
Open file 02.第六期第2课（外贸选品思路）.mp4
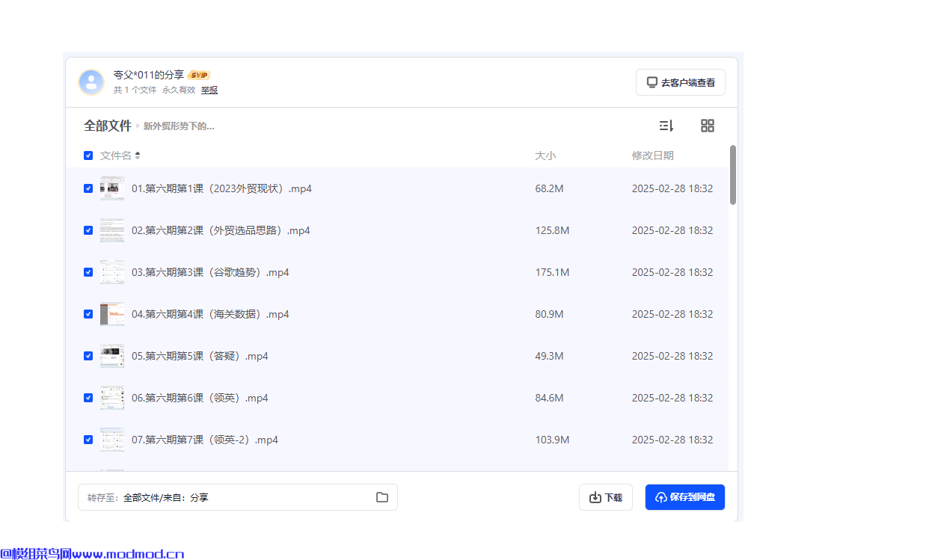(221, 230)
